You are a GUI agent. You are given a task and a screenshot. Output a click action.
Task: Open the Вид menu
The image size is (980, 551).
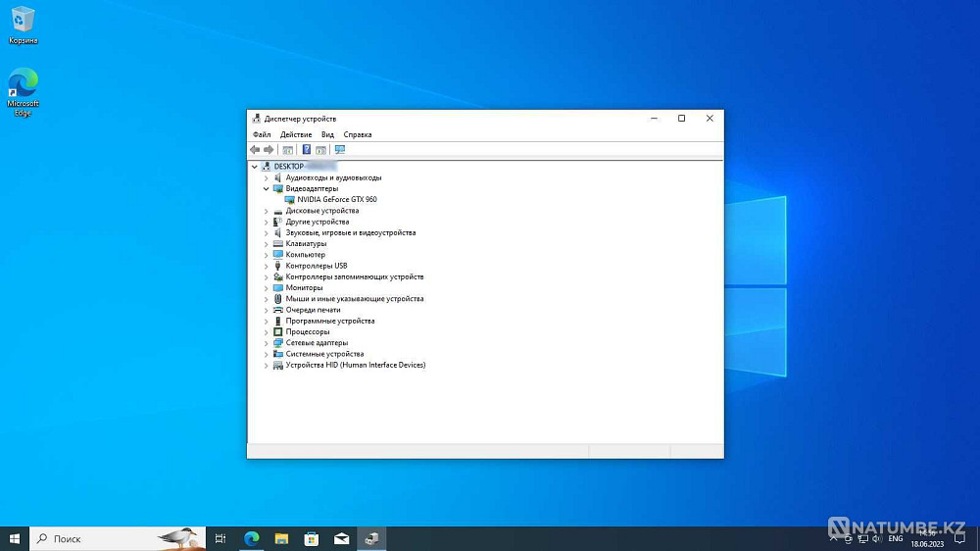pos(327,134)
